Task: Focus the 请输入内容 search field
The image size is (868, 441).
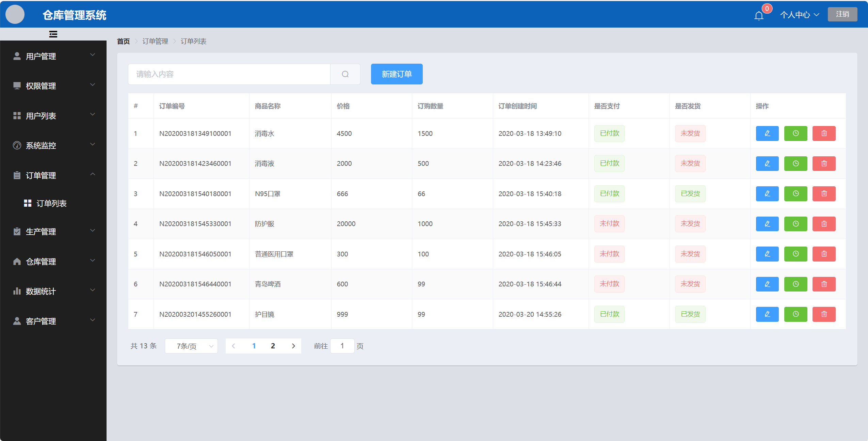Action: [229, 74]
